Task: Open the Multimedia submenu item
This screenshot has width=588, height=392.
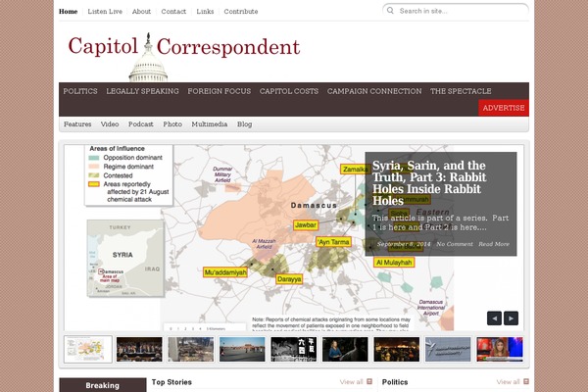Action: pyautogui.click(x=210, y=124)
